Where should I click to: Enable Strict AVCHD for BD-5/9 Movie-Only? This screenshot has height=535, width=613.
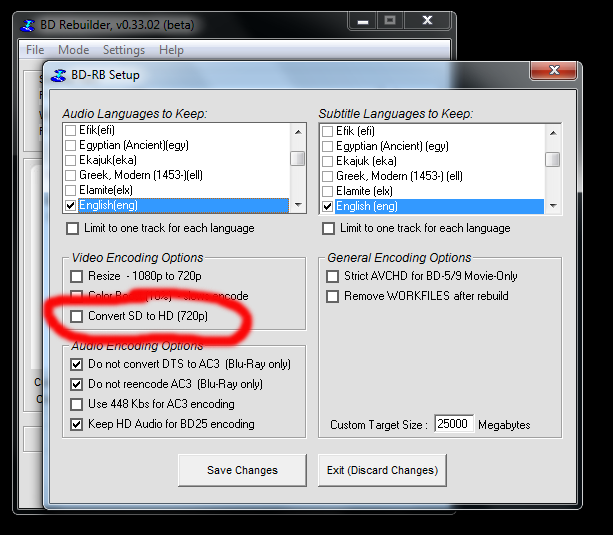coord(332,276)
